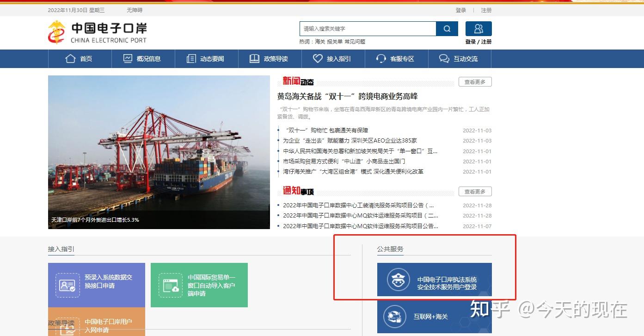Click the chart icon beside 概况信息
Image resolution: width=644 pixels, height=336 pixels.
(x=128, y=59)
